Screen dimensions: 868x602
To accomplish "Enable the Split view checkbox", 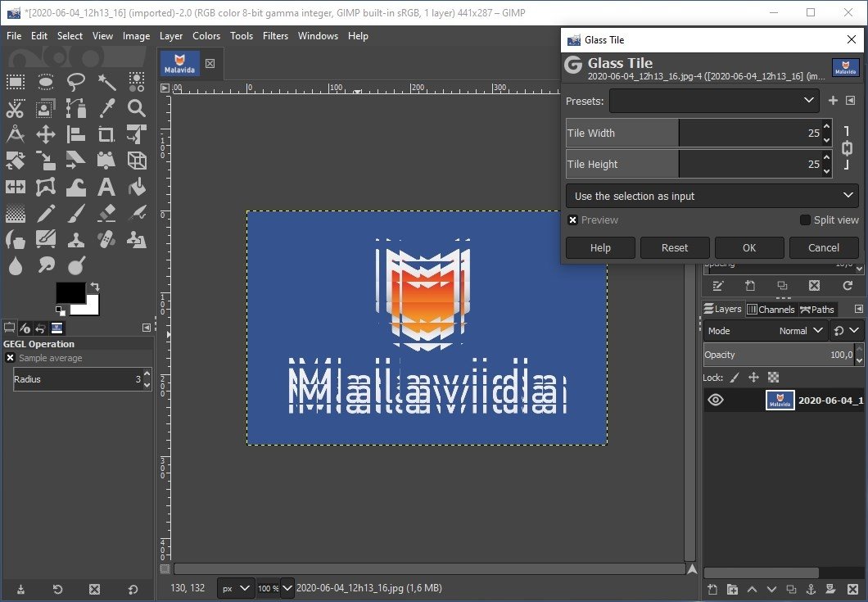I will (806, 220).
